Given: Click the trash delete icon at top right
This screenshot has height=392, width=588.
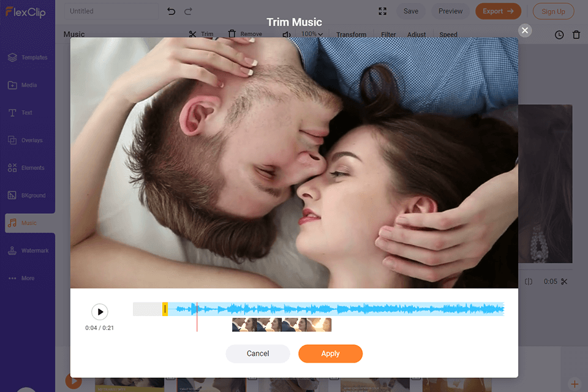Looking at the screenshot, I should (x=576, y=35).
